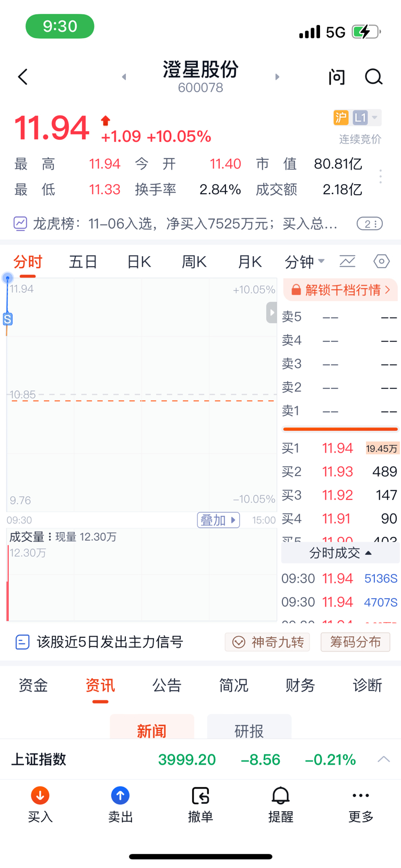Open the 问 ask assistant
The image size is (401, 868).
pyautogui.click(x=337, y=77)
